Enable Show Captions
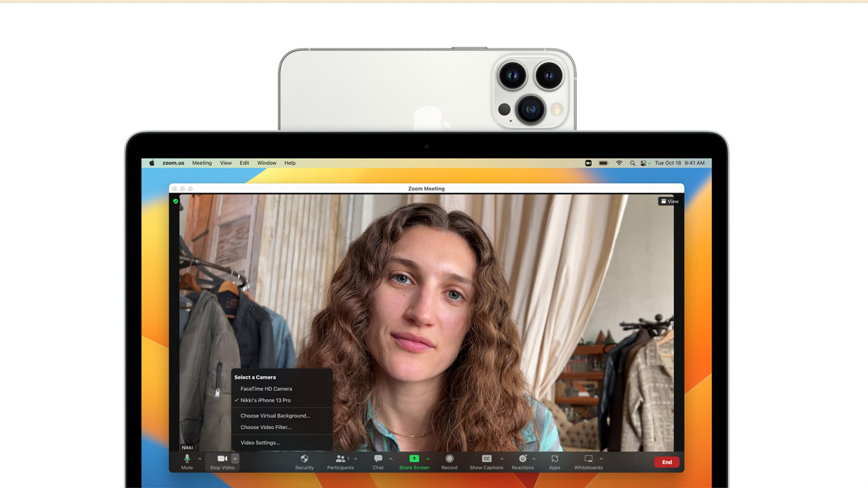This screenshot has width=868, height=488. (487, 462)
